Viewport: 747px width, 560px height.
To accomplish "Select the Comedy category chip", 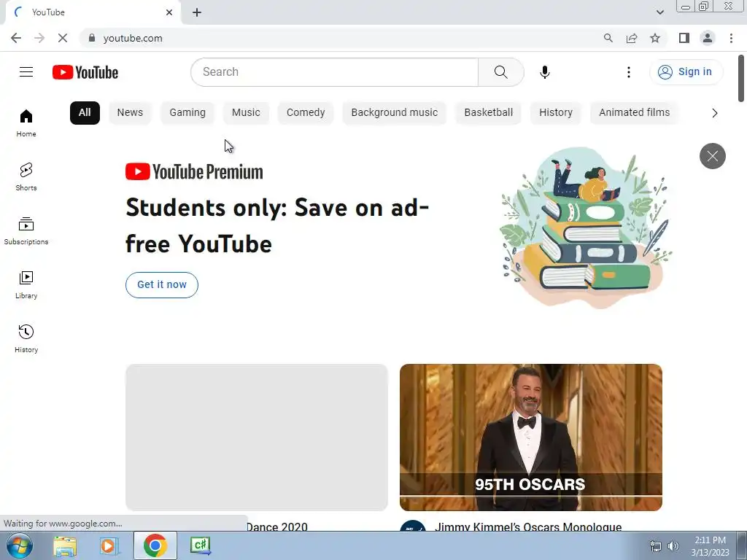I will [x=306, y=113].
